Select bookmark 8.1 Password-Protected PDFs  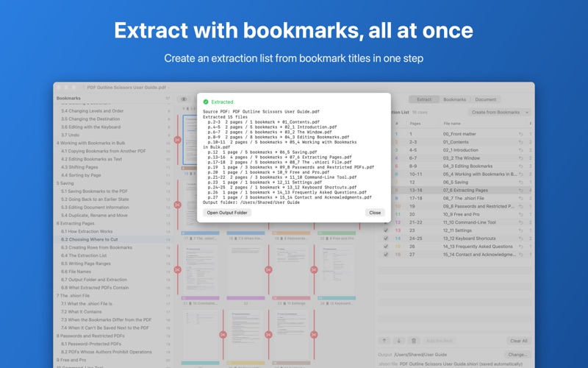click(x=91, y=344)
